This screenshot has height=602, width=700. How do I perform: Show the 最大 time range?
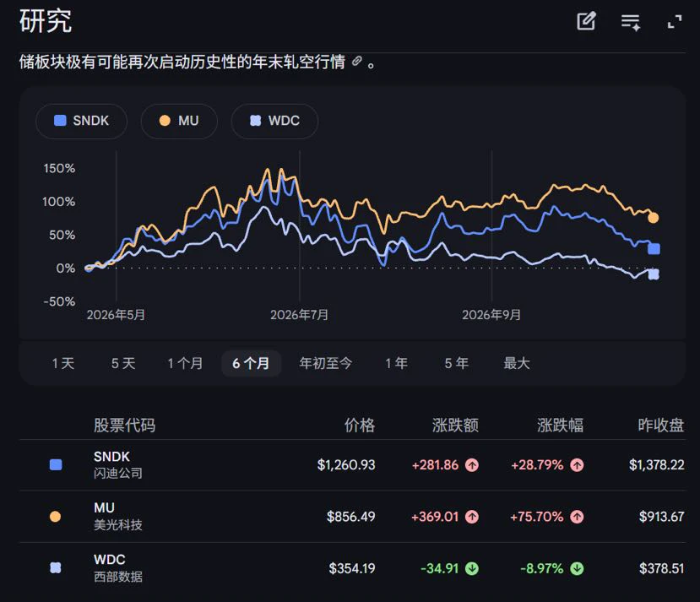[x=517, y=363]
